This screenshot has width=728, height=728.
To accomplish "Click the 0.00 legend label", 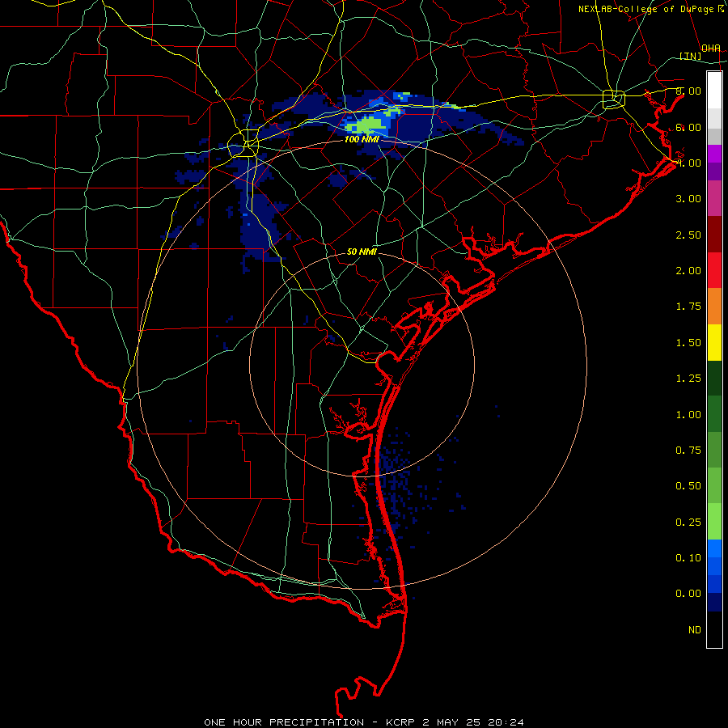I will click(x=688, y=594).
